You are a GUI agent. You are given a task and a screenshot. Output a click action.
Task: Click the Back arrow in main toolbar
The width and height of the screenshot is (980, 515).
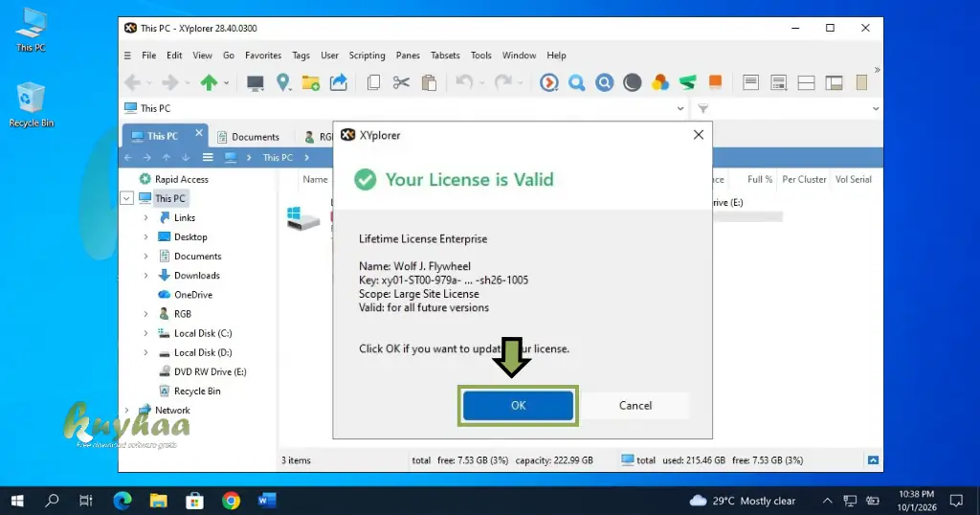coord(132,82)
